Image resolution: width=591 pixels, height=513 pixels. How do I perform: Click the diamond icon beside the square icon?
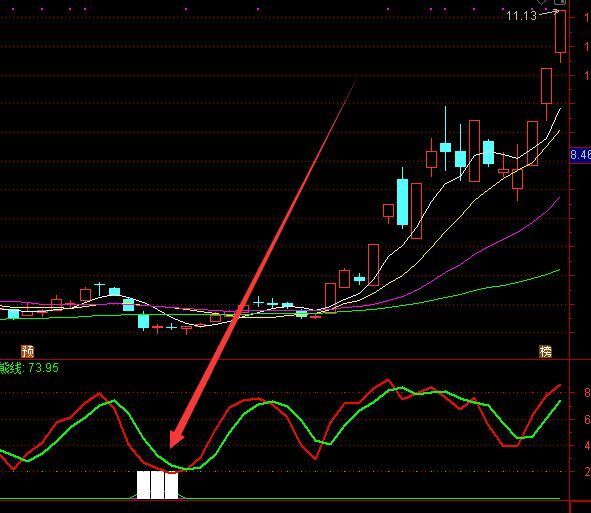tap(542, 2)
